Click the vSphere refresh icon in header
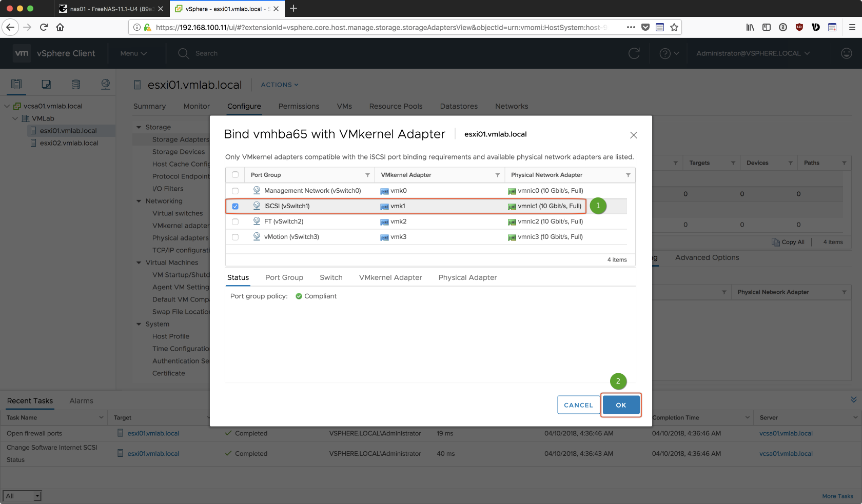 point(634,53)
